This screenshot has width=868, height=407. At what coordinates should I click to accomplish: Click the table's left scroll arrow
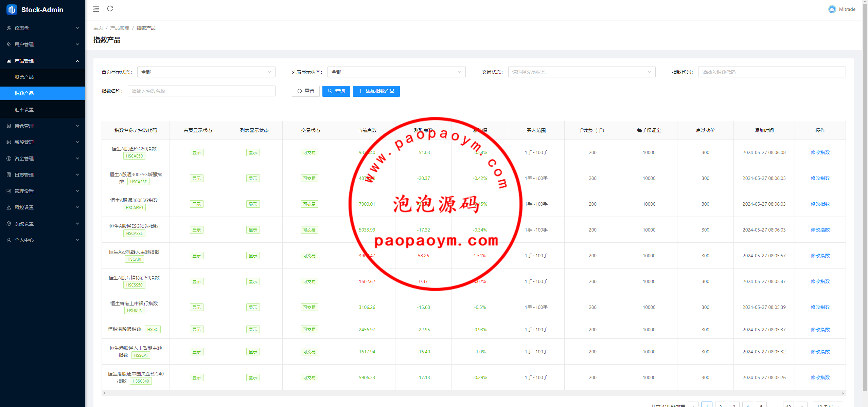click(104, 393)
